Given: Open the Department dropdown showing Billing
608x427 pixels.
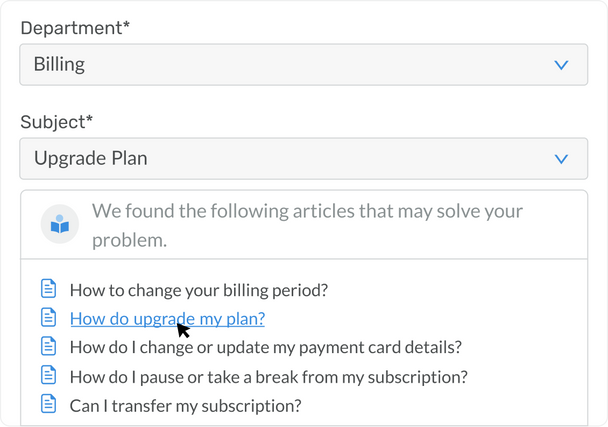Looking at the screenshot, I should coord(304,64).
